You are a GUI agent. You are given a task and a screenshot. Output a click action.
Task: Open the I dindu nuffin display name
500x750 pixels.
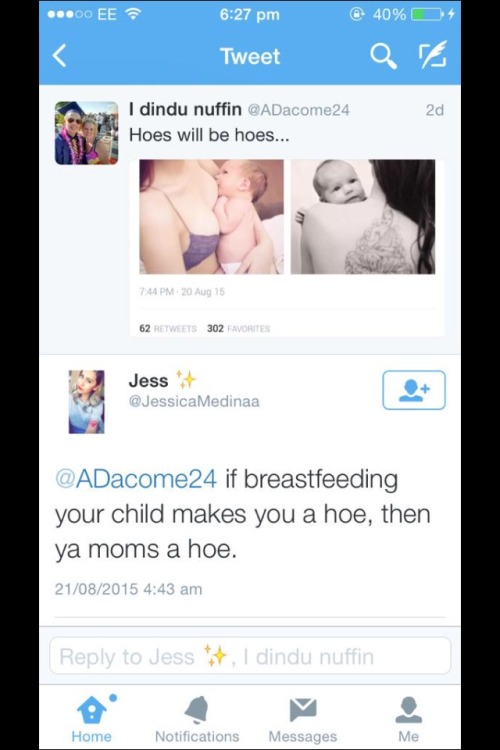(185, 110)
